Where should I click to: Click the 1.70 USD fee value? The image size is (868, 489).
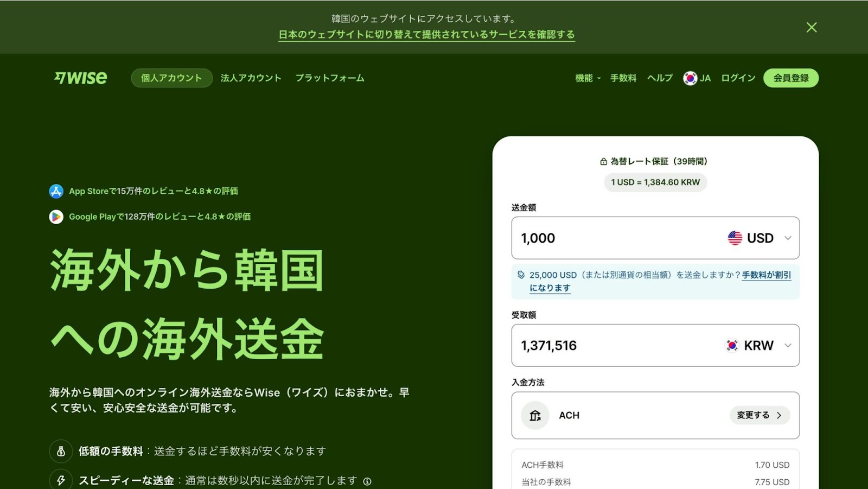point(772,465)
